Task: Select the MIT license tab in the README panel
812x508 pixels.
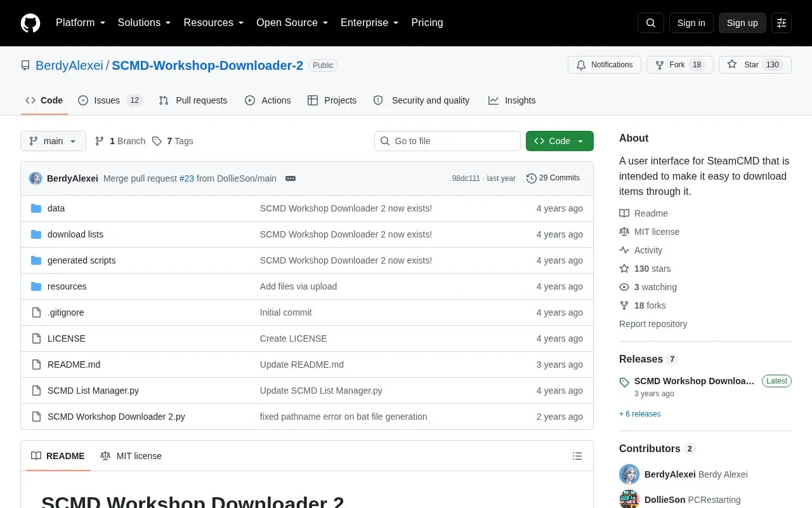Action: click(131, 456)
